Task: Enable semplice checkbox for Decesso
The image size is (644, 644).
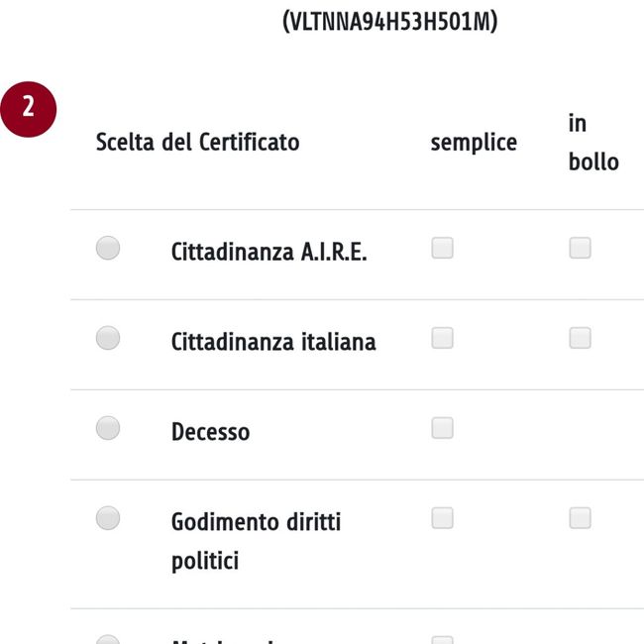Action: coord(443,428)
